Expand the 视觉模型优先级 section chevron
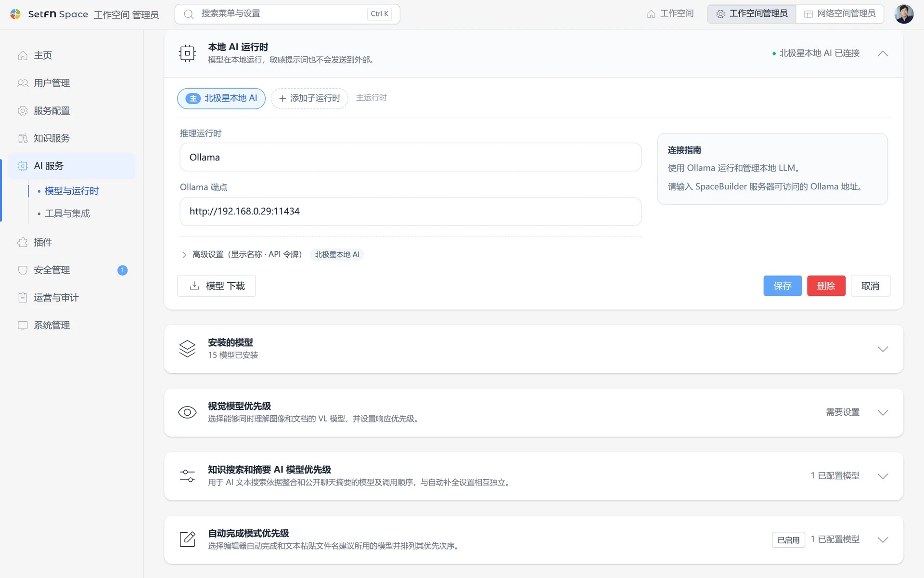Viewport: 924px width, 578px height. tap(883, 412)
